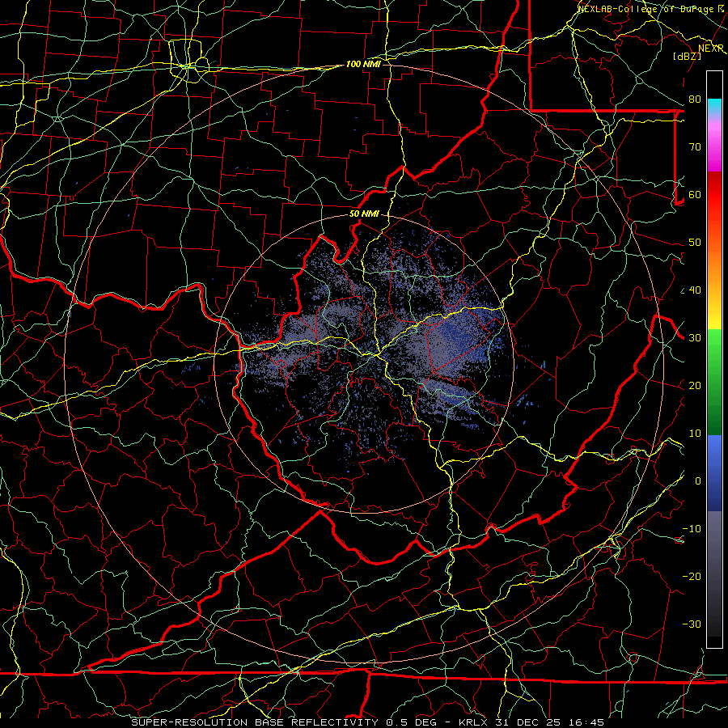Click the dBZ unit label above legend
Screen dimensions: 728x728
click(x=687, y=57)
